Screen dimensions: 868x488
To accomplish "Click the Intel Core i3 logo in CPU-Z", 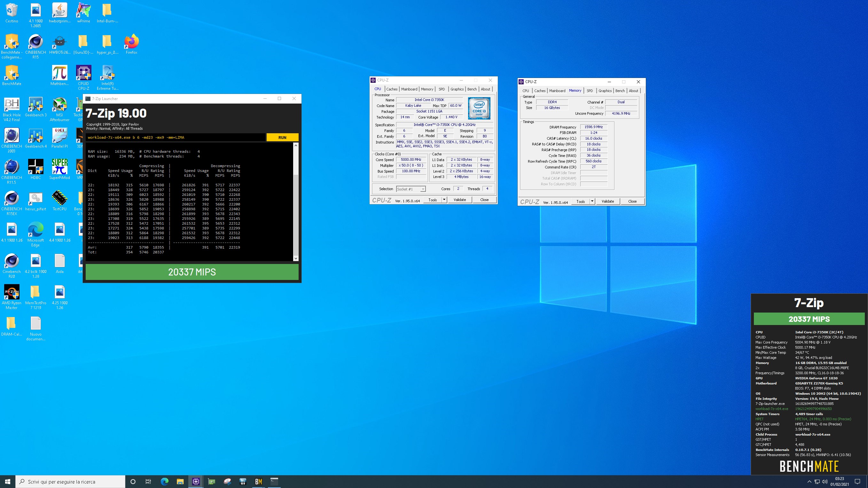I will tap(479, 108).
